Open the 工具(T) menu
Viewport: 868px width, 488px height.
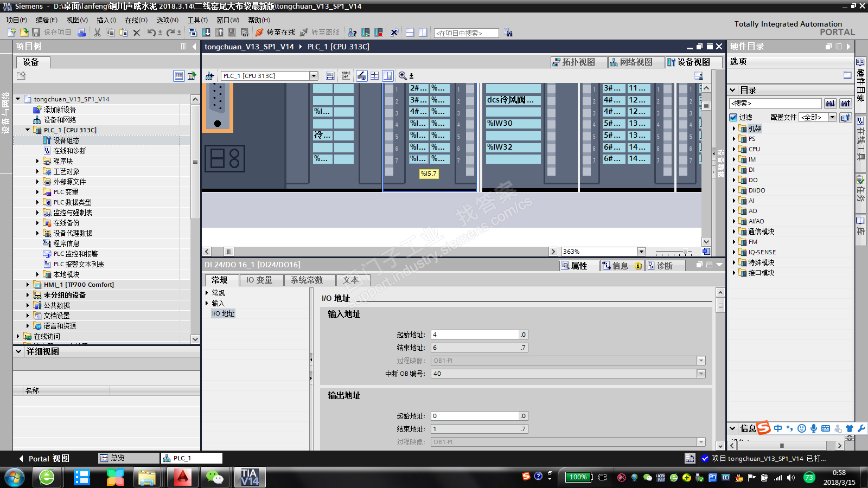click(x=197, y=20)
